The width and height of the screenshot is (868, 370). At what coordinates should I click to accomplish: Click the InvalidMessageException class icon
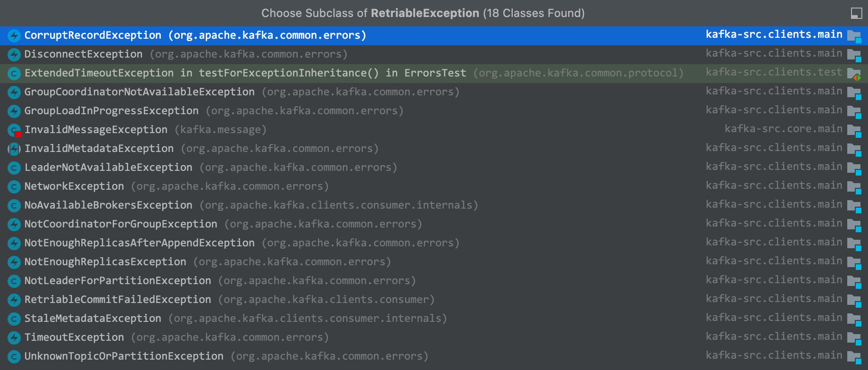tap(14, 130)
